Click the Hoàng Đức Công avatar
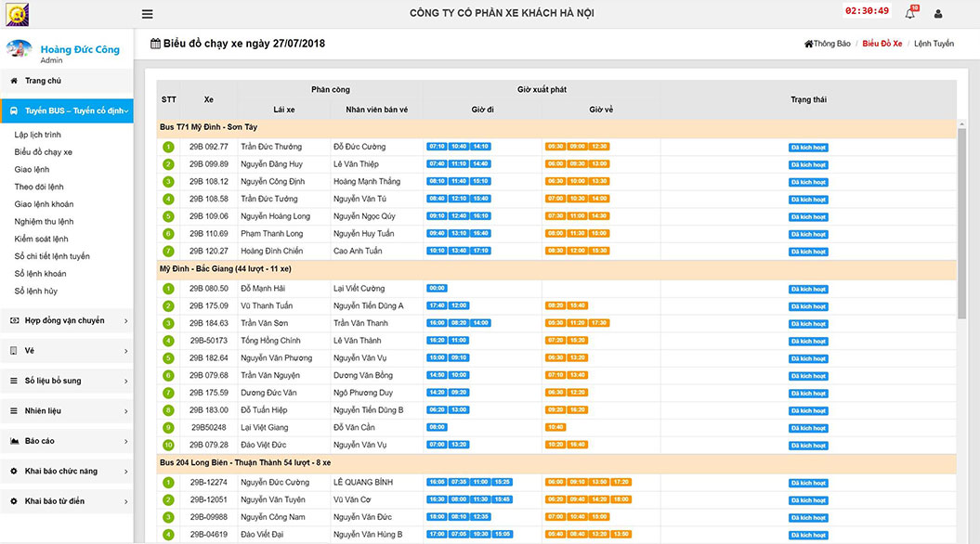 coord(19,49)
